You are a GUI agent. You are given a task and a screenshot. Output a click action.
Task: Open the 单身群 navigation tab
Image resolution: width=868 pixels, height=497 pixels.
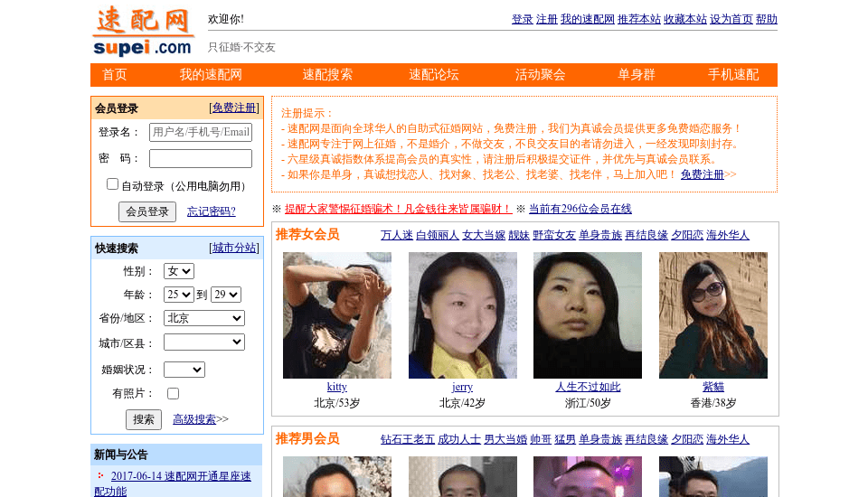click(636, 75)
